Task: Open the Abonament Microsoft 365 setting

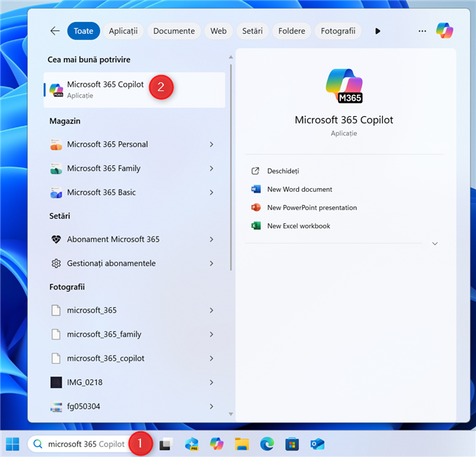Action: (134, 240)
